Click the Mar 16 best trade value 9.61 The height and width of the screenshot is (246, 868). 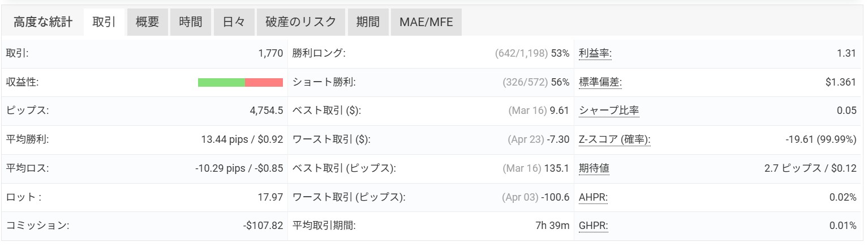pyautogui.click(x=559, y=111)
